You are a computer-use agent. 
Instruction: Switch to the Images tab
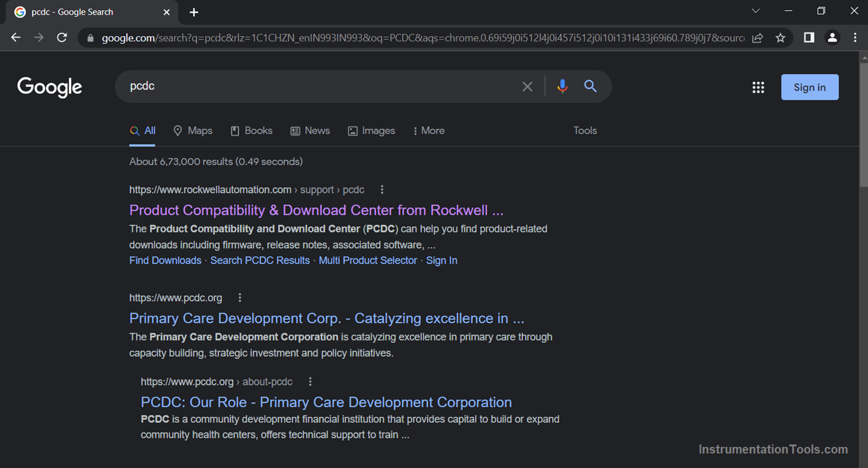click(371, 131)
